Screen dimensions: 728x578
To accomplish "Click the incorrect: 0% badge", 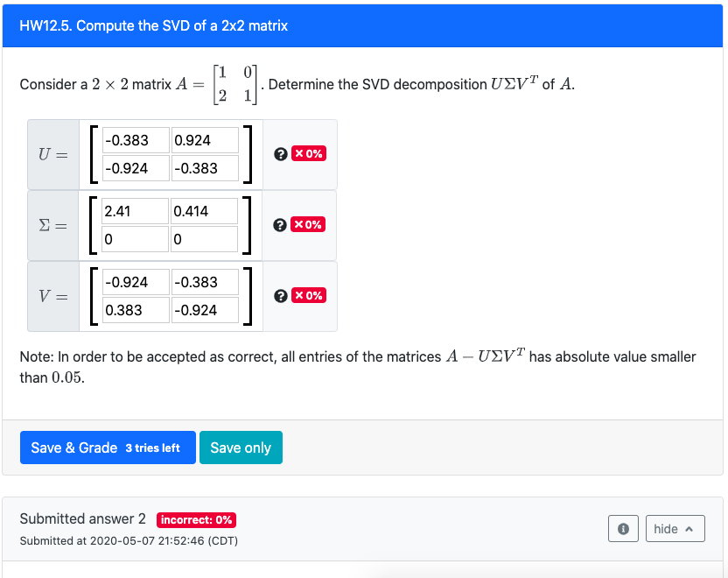I will click(x=196, y=519).
